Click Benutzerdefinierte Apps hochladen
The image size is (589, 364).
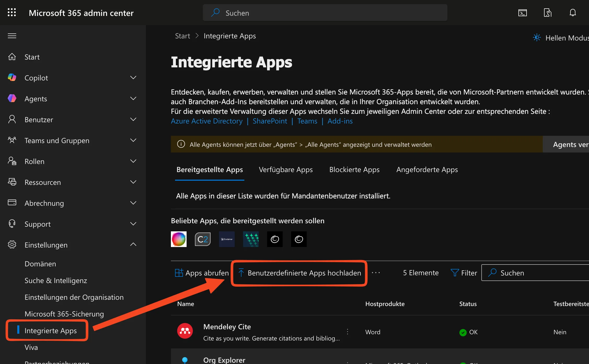tap(299, 273)
